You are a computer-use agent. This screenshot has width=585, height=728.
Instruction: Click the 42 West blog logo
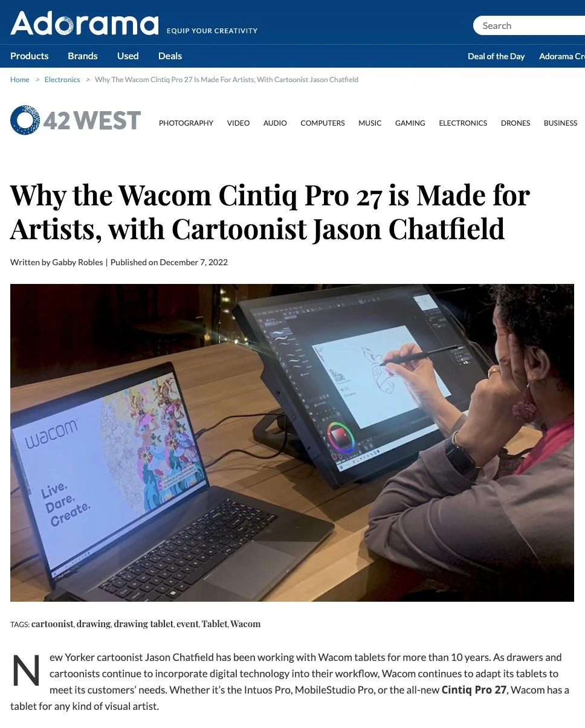coord(76,120)
